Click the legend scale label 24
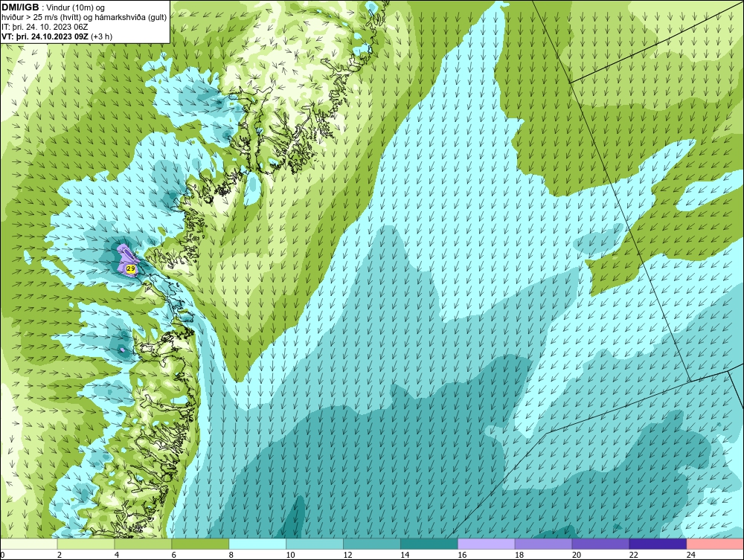Image resolution: width=744 pixels, height=560 pixels. 691,555
